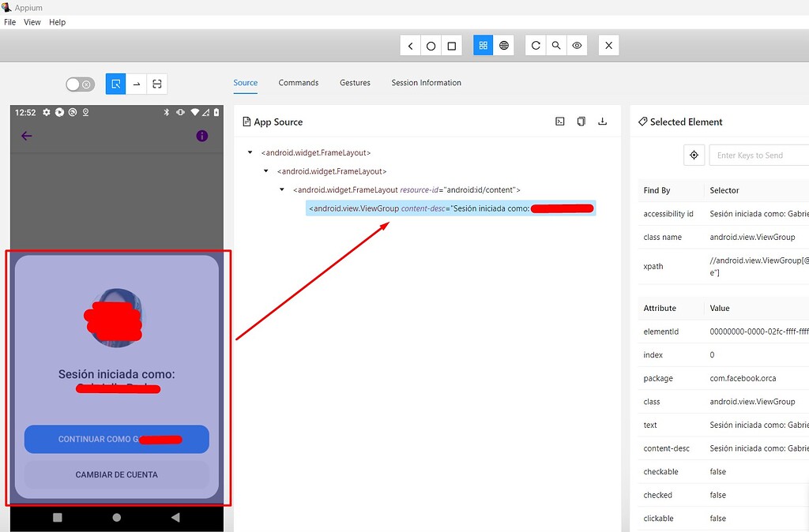Open the search for element tool
The height and width of the screenshot is (532, 809).
(x=555, y=45)
